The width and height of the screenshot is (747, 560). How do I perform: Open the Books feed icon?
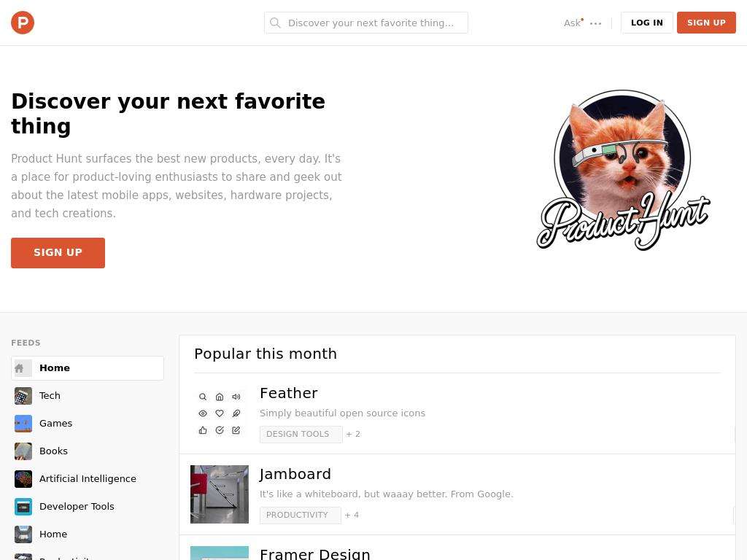point(23,451)
